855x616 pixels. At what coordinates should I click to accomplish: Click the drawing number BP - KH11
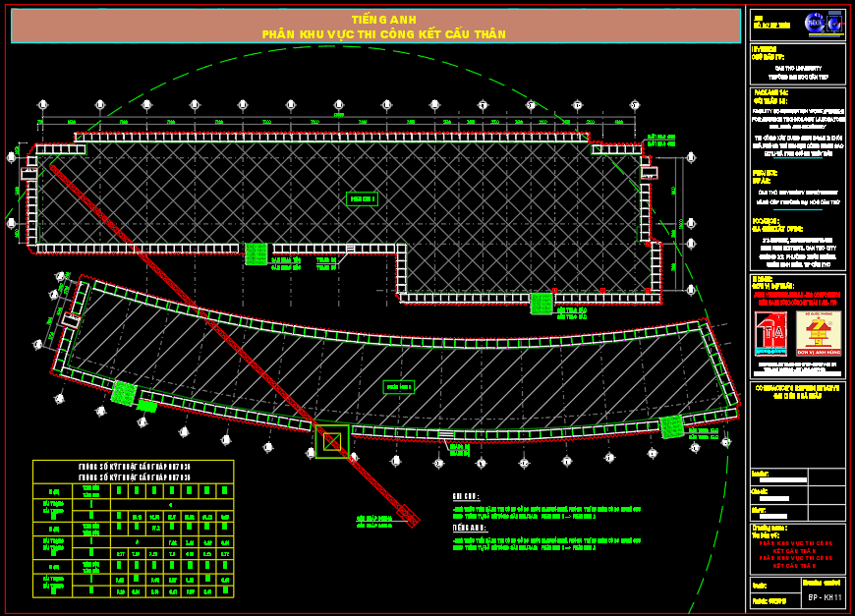825,597
